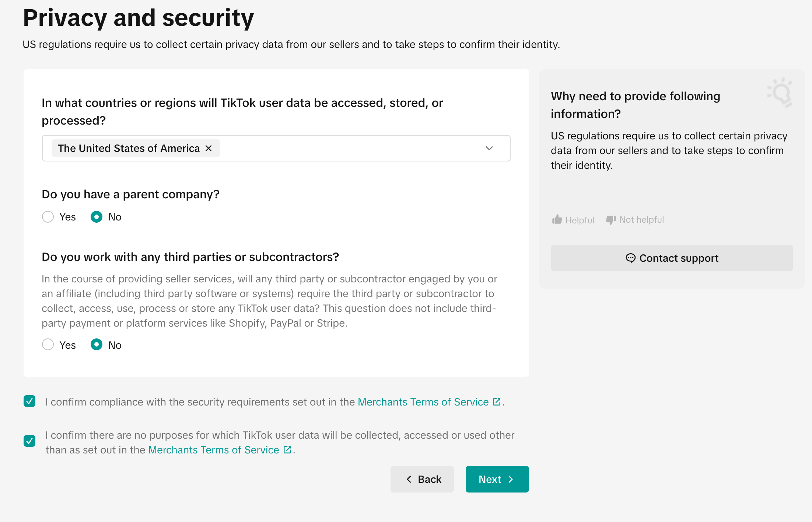Screen dimensions: 812x522
Task: Uncheck the no other purposes confirmation checkbox
Action: (x=29, y=441)
